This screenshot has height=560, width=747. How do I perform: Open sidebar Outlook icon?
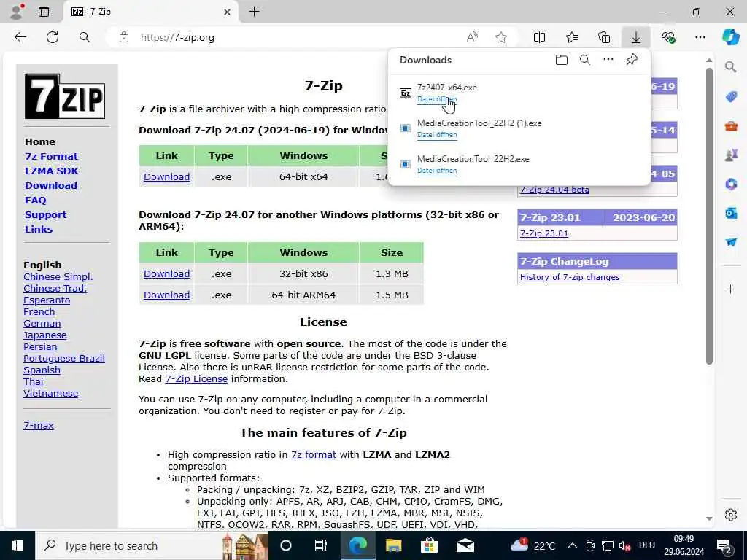point(731,213)
